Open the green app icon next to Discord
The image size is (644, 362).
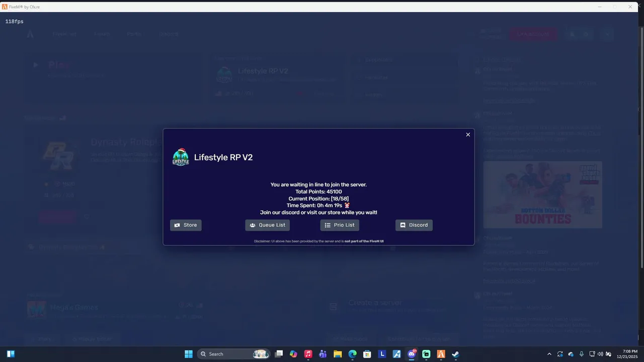[426, 354]
